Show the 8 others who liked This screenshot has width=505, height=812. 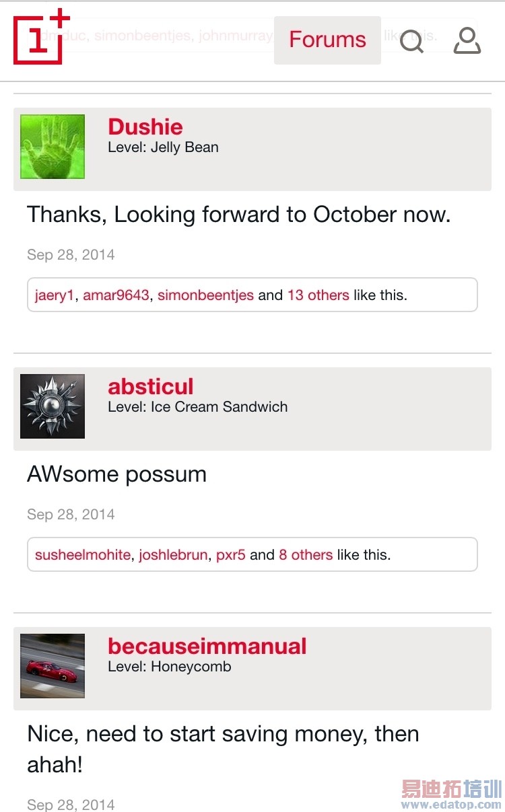point(306,555)
